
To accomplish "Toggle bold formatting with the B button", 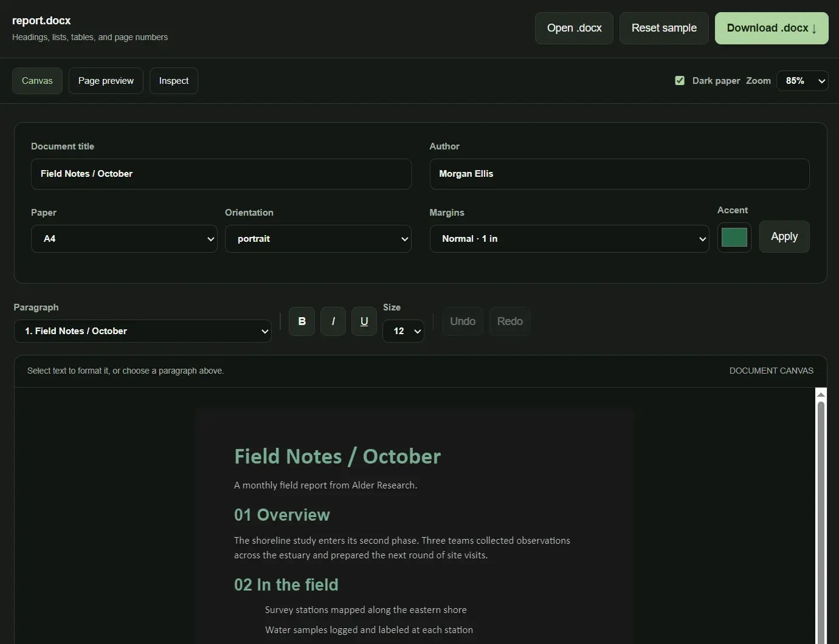I will coord(302,321).
